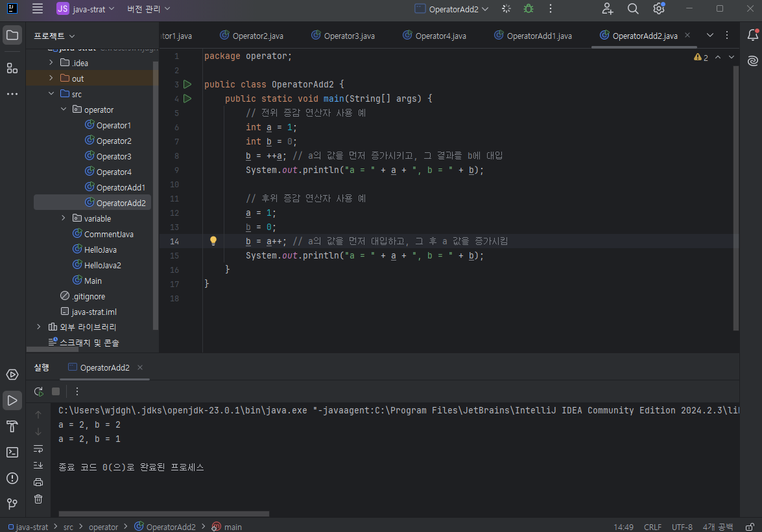762x532 pixels.
Task: Open IDE settings gear icon
Action: pos(658,8)
